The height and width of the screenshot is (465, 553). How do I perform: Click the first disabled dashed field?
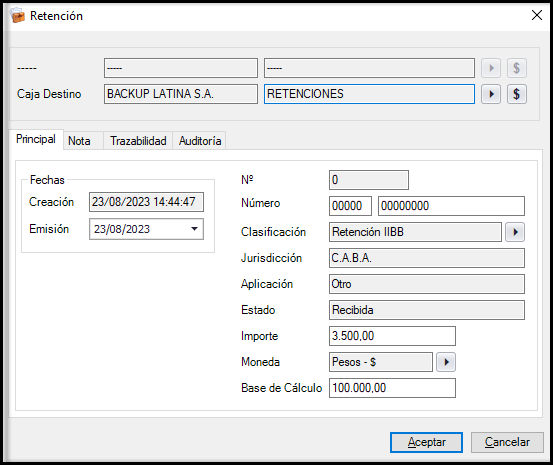pos(181,68)
